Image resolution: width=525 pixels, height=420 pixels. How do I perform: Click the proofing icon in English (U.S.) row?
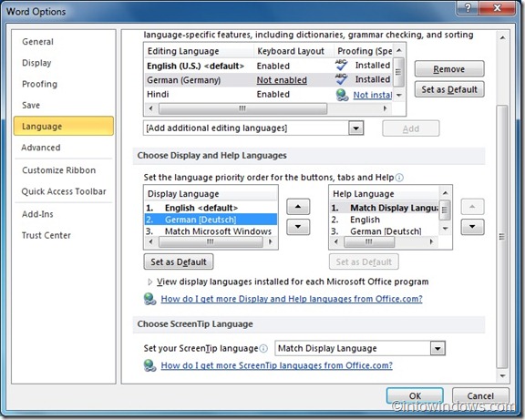tap(341, 65)
